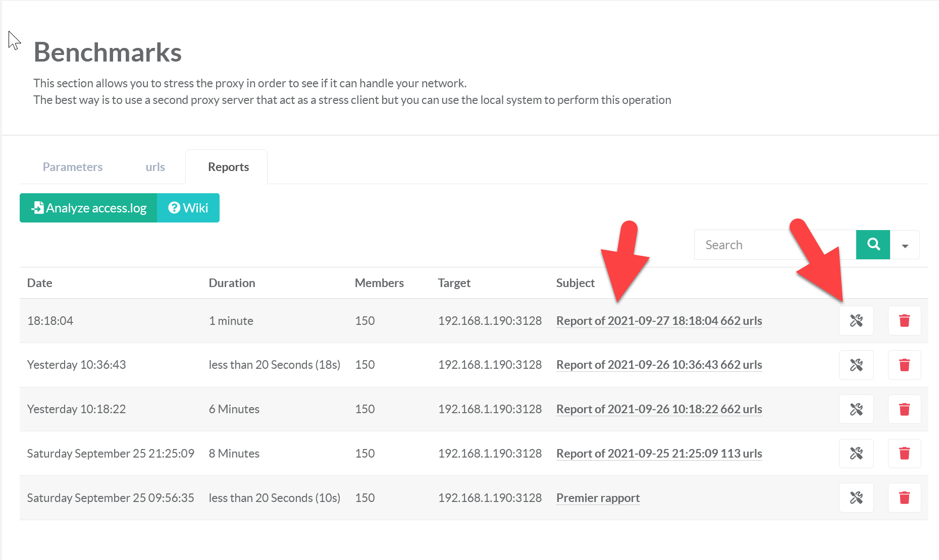Click the tools icon for the 18:18:04 report
939x560 pixels.
pos(856,321)
